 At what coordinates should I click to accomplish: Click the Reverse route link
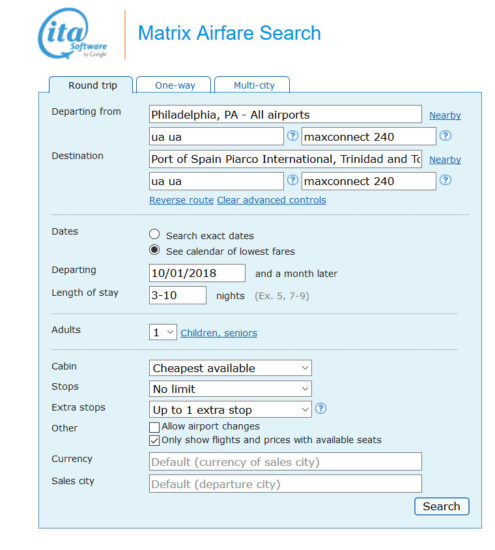point(181,200)
